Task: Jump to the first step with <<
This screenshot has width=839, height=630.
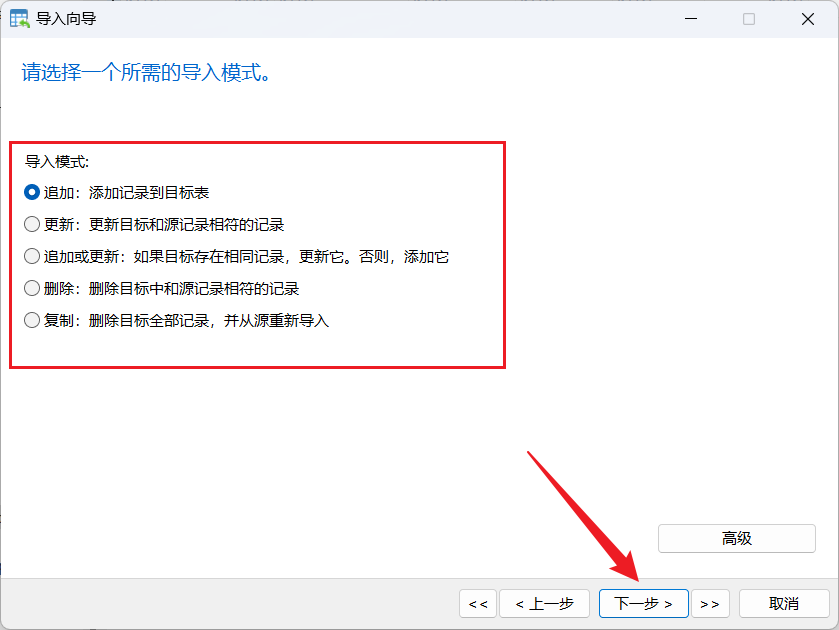Action: coord(477,603)
